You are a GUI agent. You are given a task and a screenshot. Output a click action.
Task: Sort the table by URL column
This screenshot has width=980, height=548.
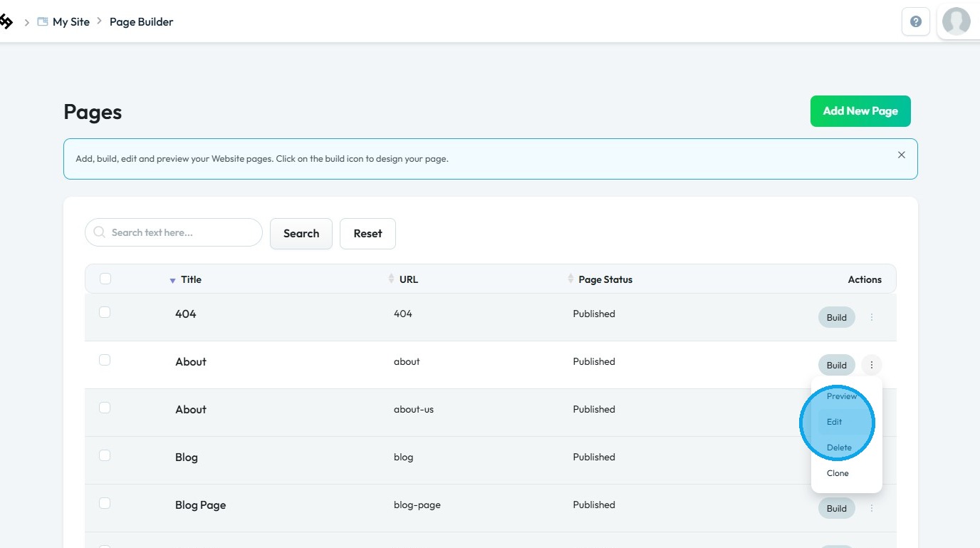[391, 279]
